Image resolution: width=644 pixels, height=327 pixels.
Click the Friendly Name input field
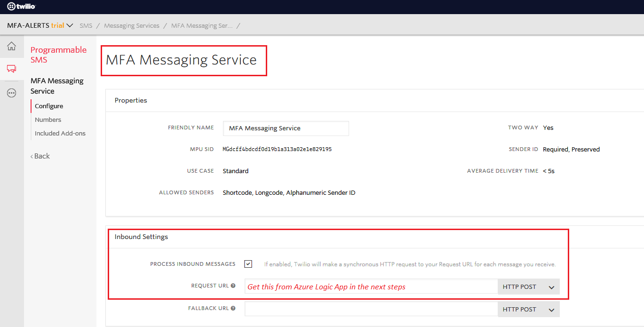[286, 128]
